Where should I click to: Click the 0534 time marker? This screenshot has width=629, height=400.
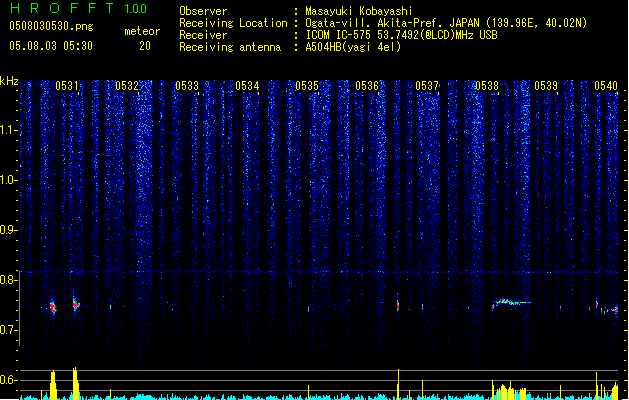pyautogui.click(x=247, y=86)
